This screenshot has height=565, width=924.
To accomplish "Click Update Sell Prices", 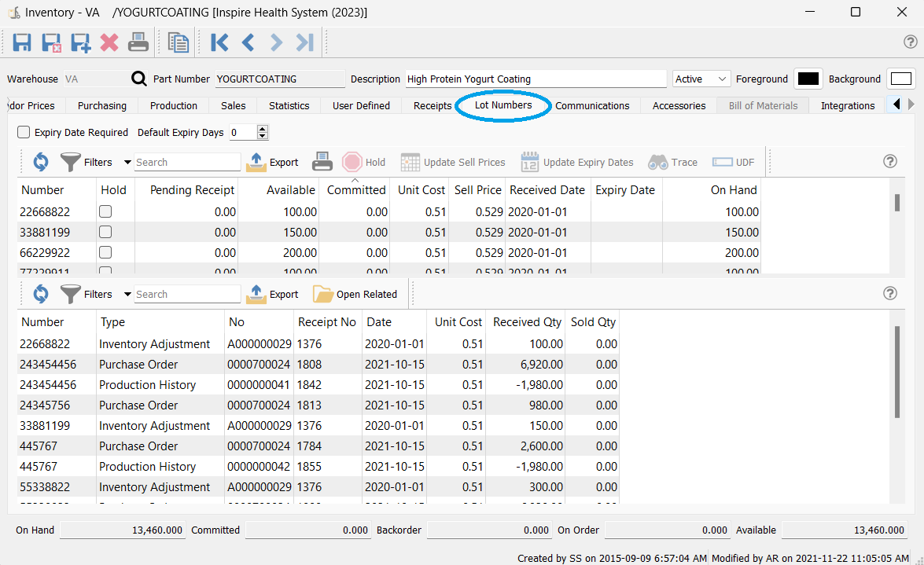I will pyautogui.click(x=453, y=162).
